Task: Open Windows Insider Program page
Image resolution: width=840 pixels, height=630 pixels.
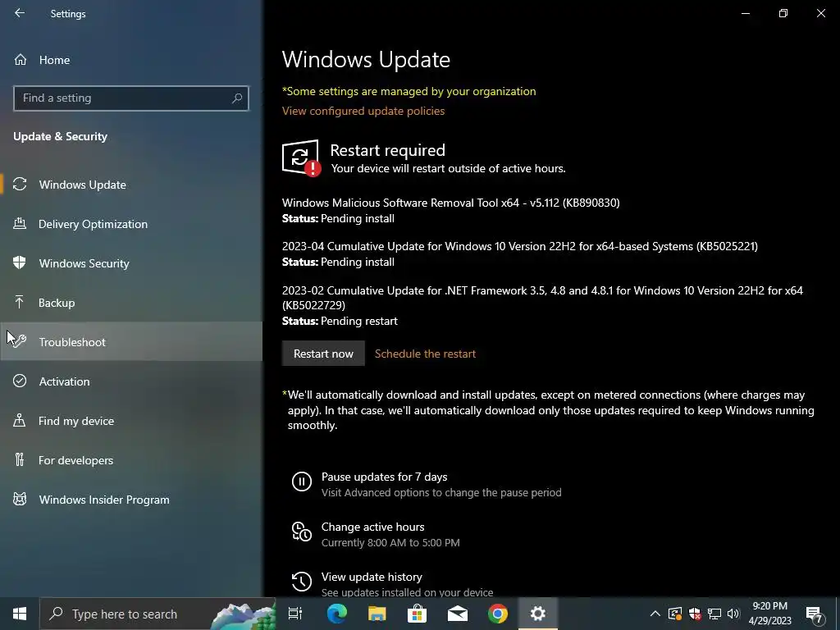Action: [x=131, y=500]
